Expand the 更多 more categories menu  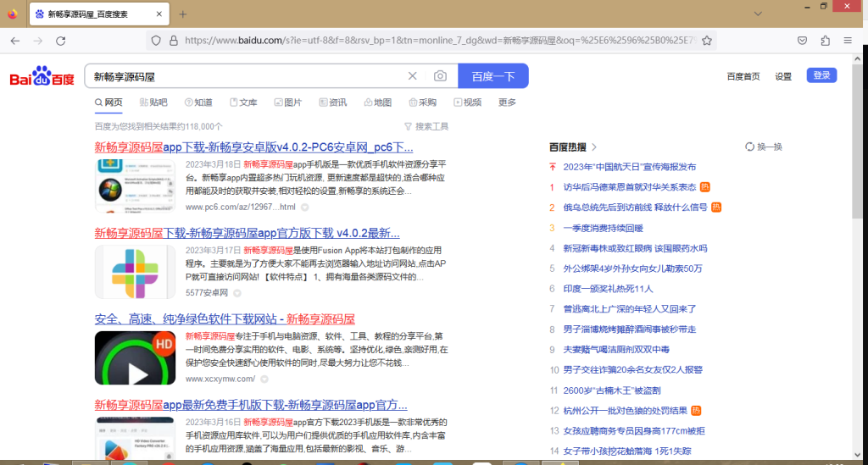click(x=507, y=102)
